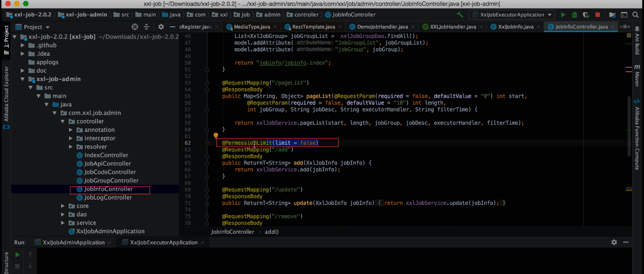Start debugging with the bug icon

click(575, 15)
